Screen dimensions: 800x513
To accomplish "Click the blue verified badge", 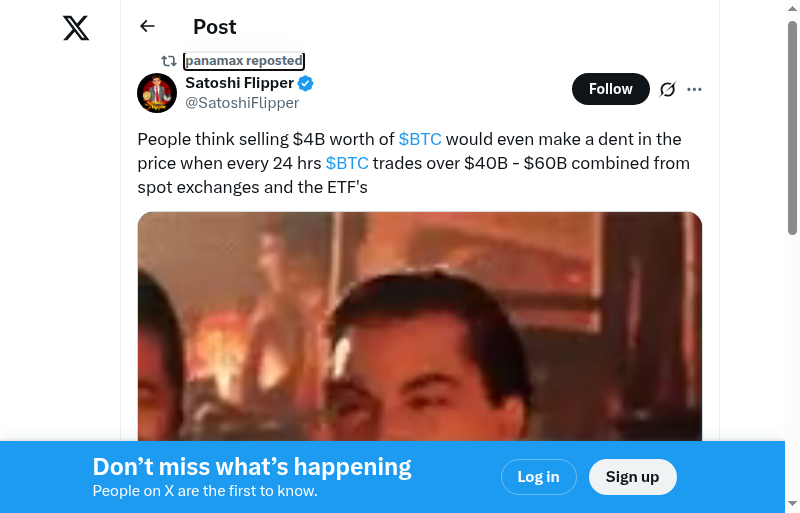I will 306,83.
